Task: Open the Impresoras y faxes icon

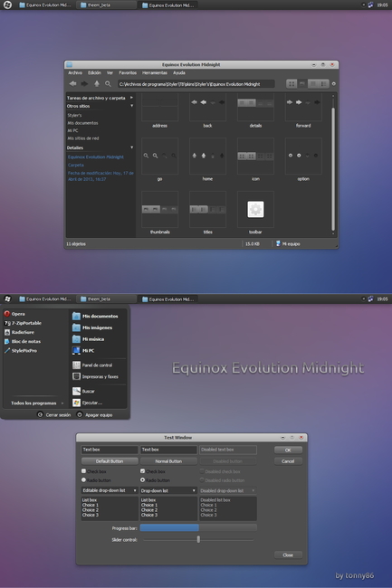Action: [x=76, y=376]
